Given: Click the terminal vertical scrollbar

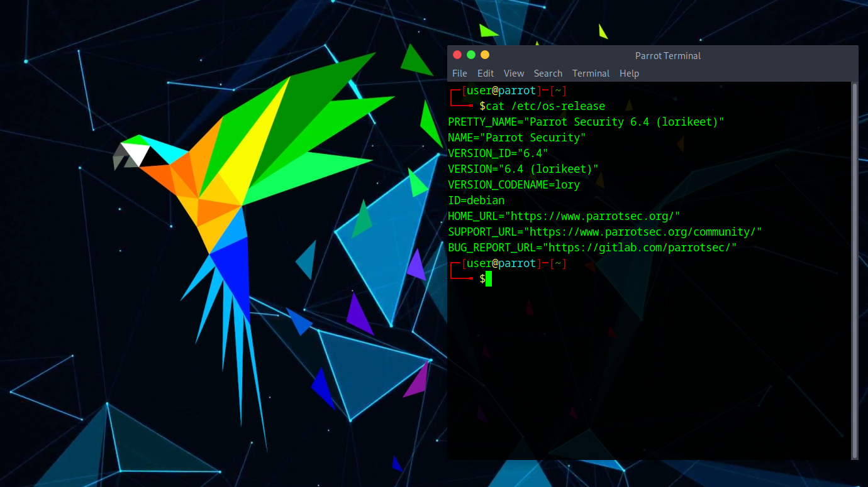Looking at the screenshot, I should pos(854,270).
